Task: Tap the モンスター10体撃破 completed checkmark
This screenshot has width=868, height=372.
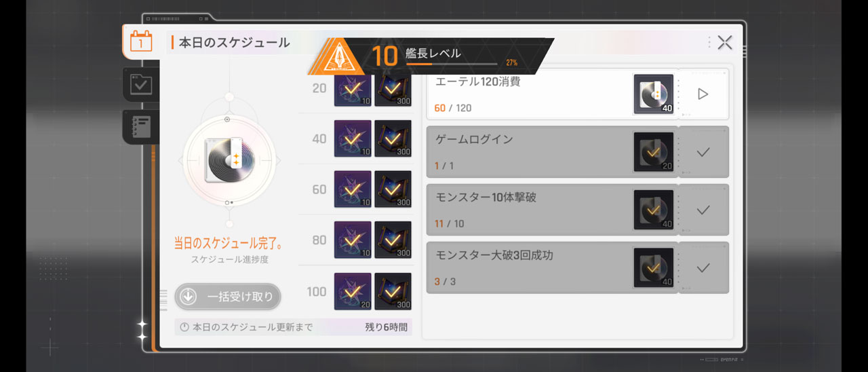Action: [703, 210]
